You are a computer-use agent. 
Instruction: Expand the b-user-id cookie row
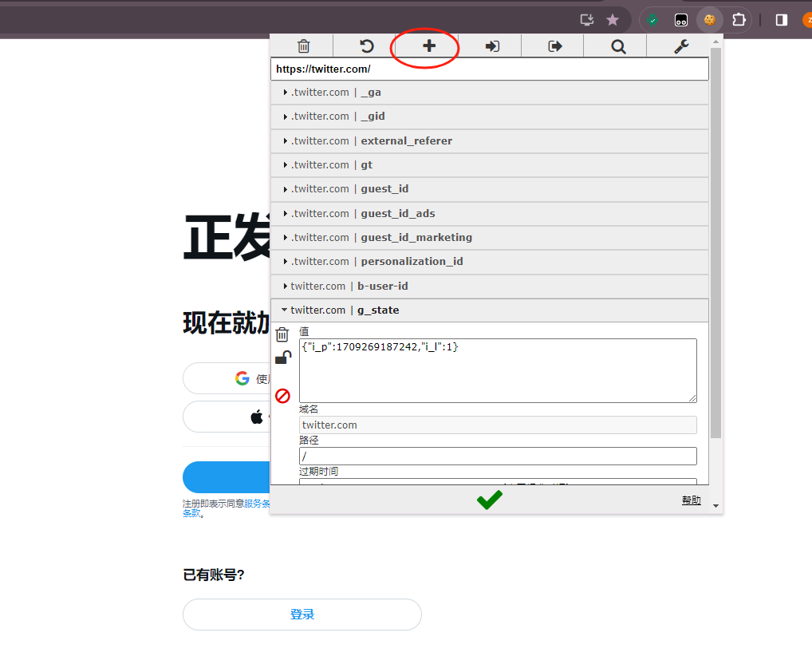(x=490, y=286)
